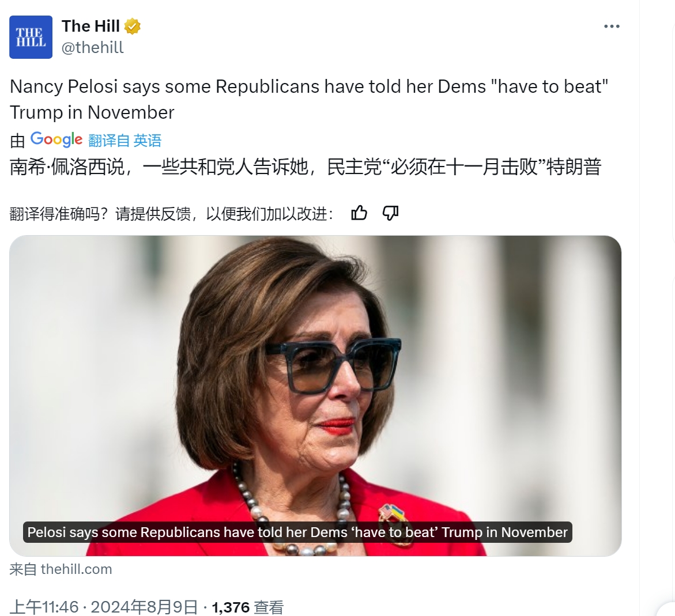Click the English tweet text about Pelosi
This screenshot has height=616, width=675.
coord(308,100)
